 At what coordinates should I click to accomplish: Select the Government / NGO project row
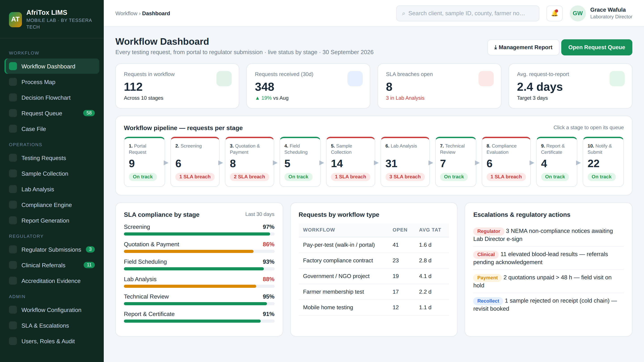[x=373, y=276]
